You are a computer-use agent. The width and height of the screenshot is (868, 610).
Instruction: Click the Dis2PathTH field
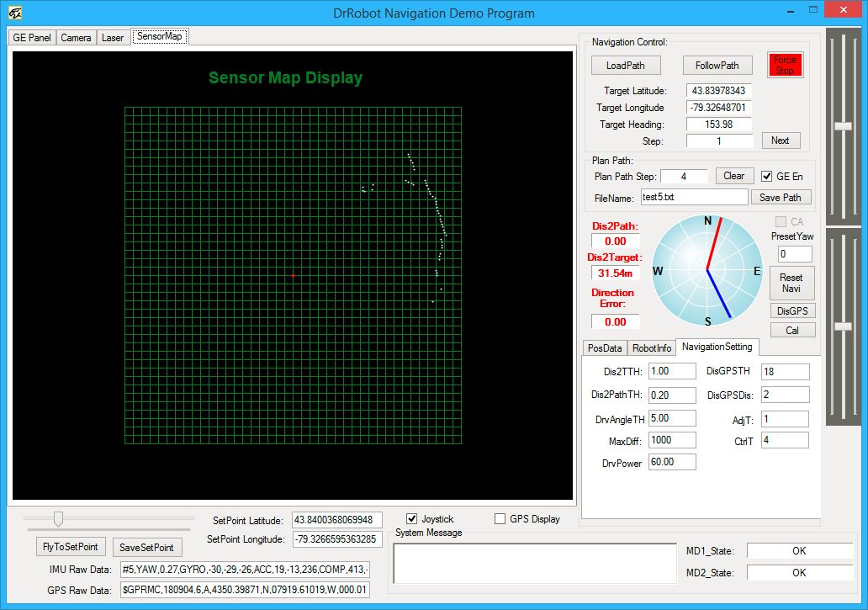[672, 395]
